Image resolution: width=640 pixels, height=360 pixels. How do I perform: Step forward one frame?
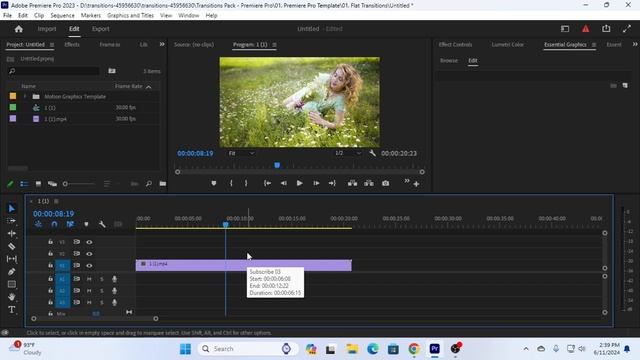tap(316, 184)
